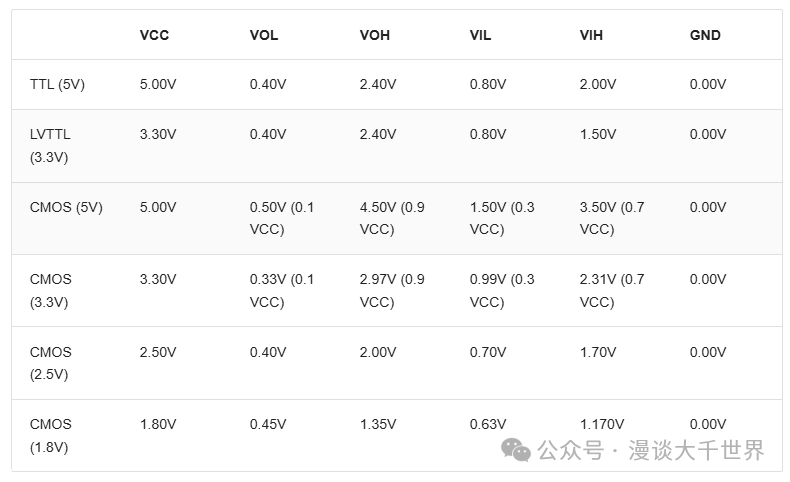
Task: Select the CMOS (3.3V) row label
Action: [51, 290]
